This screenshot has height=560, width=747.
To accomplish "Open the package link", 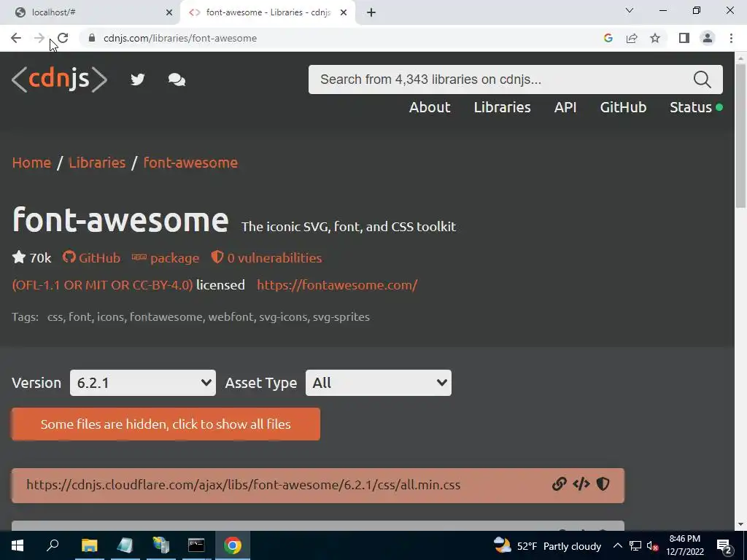I will [166, 257].
